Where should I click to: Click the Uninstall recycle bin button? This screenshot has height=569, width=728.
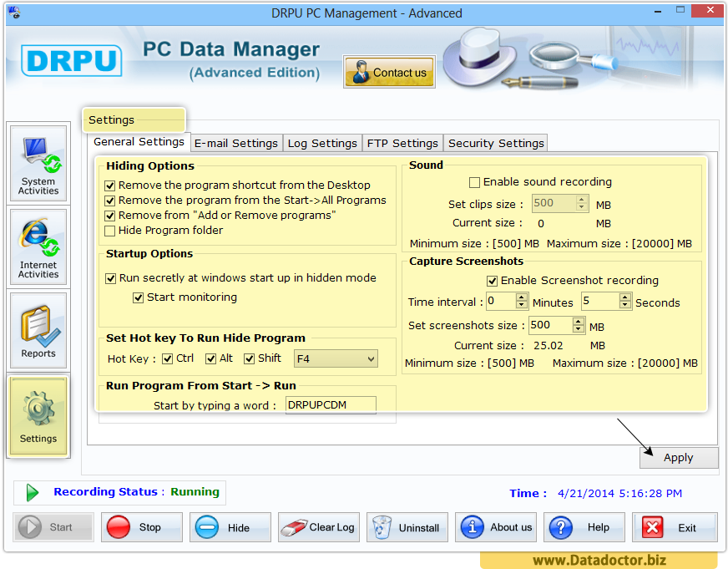point(407,527)
